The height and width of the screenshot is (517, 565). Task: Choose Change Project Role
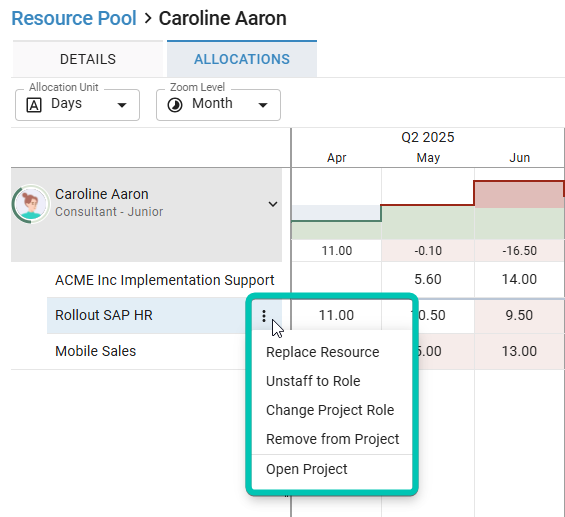pyautogui.click(x=330, y=410)
